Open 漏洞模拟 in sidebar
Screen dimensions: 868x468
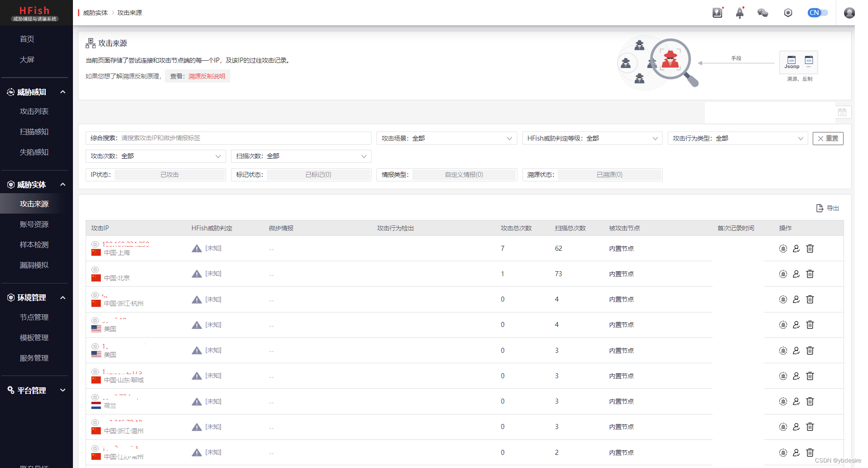click(34, 265)
